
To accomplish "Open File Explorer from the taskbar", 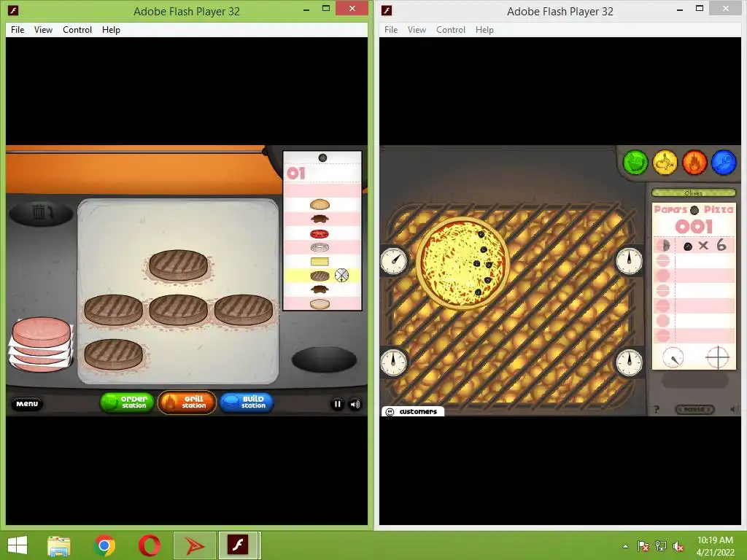I will pos(59,545).
